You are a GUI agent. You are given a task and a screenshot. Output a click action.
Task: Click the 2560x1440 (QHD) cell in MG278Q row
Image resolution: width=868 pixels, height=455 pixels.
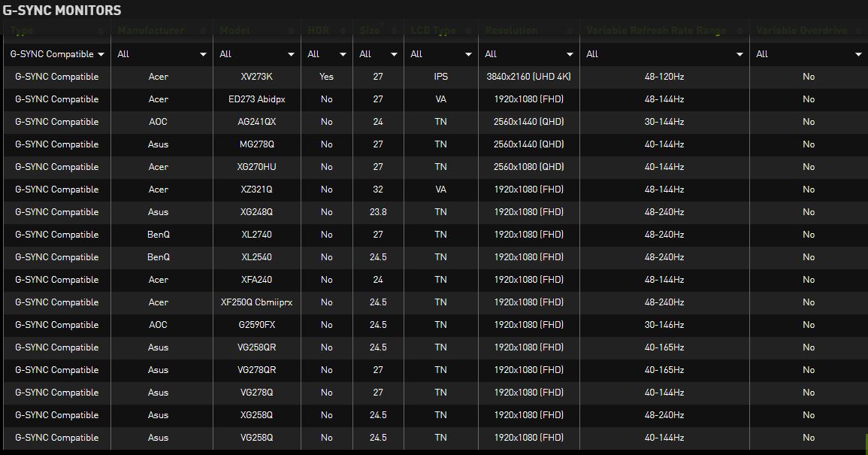tap(528, 144)
